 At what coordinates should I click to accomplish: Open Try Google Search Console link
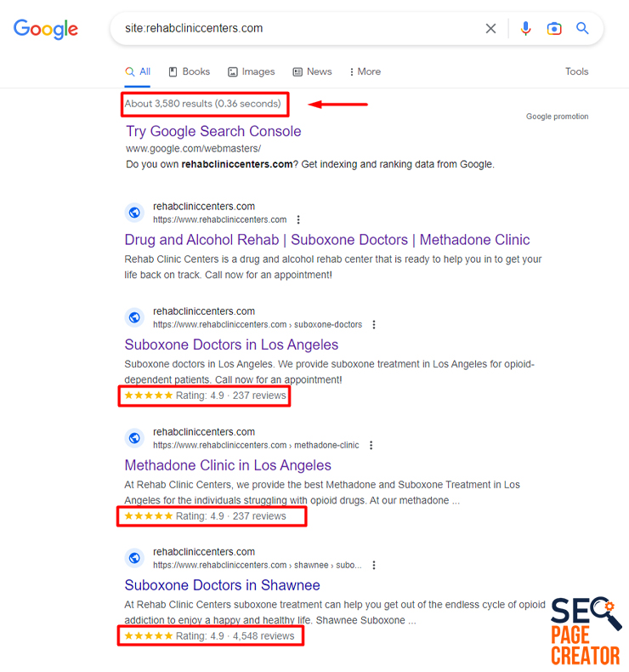click(213, 131)
